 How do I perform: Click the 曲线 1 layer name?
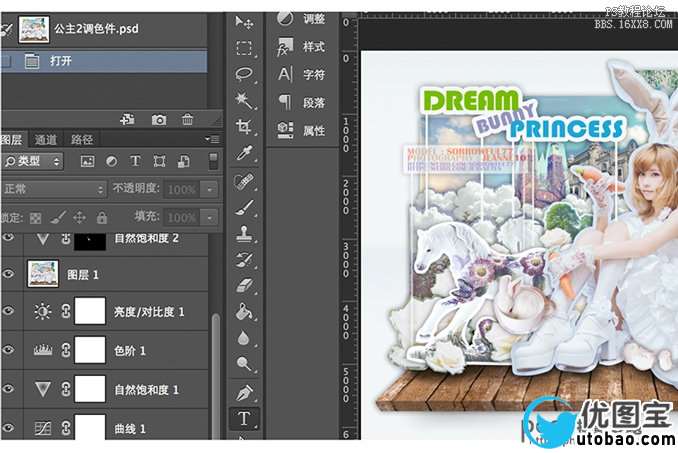[x=130, y=429]
